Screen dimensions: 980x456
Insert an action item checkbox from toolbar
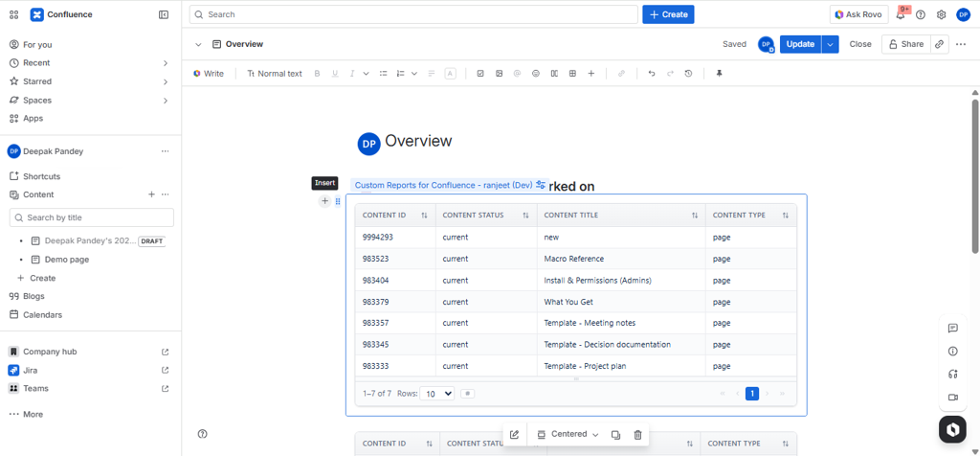pyautogui.click(x=480, y=73)
